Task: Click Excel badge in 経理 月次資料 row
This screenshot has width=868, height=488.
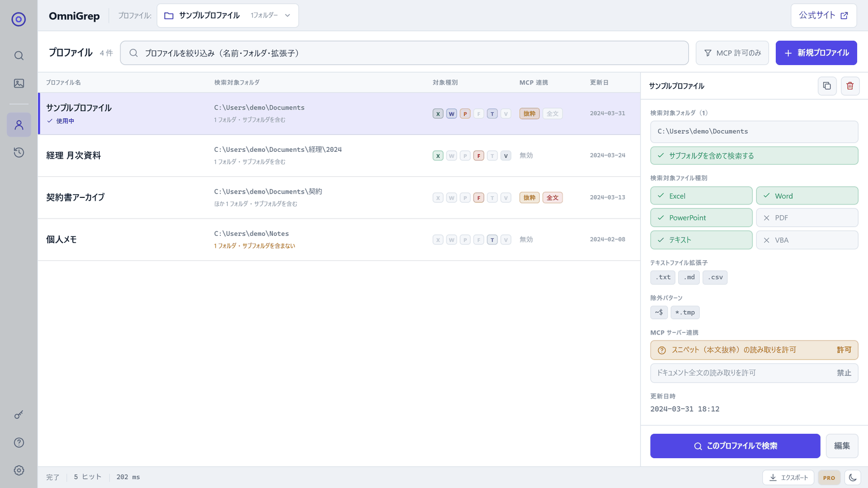Action: coord(438,156)
